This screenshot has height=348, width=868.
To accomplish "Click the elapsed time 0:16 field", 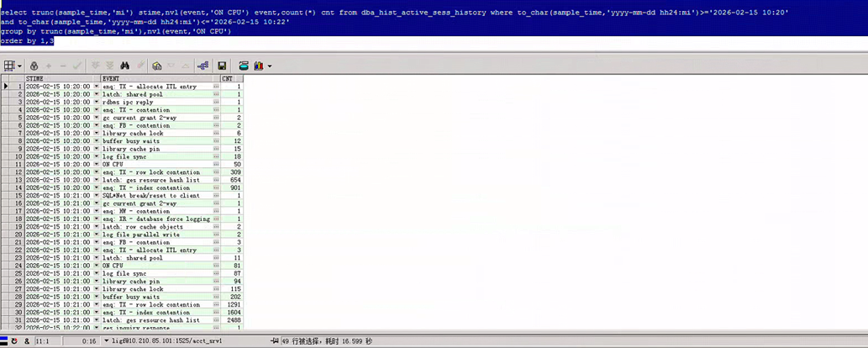I will pyautogui.click(x=82, y=340).
